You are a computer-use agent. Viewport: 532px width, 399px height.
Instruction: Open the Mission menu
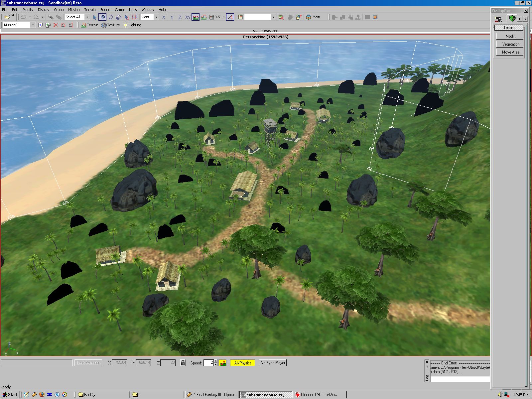[x=74, y=10]
